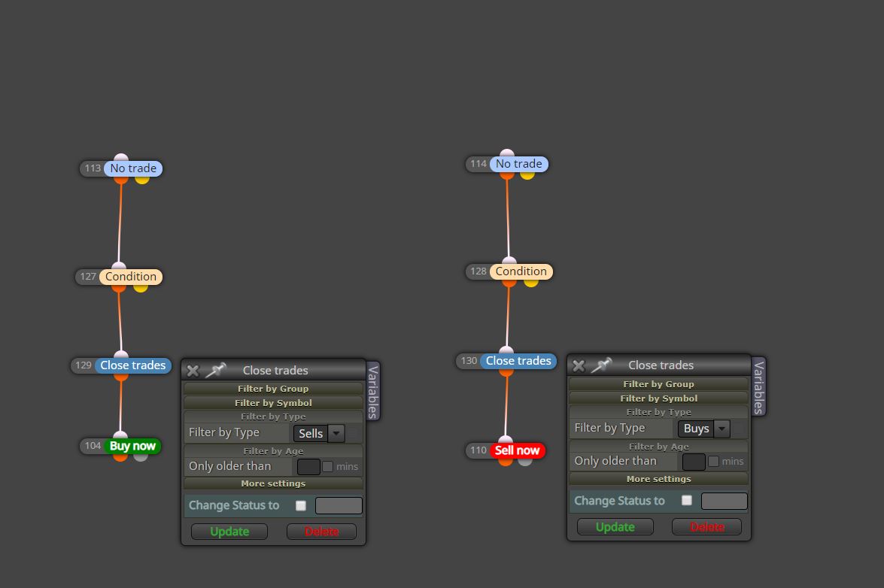Expand Filter by Group in node 129 panel
Image resolution: width=884 pixels, height=588 pixels.
[273, 389]
